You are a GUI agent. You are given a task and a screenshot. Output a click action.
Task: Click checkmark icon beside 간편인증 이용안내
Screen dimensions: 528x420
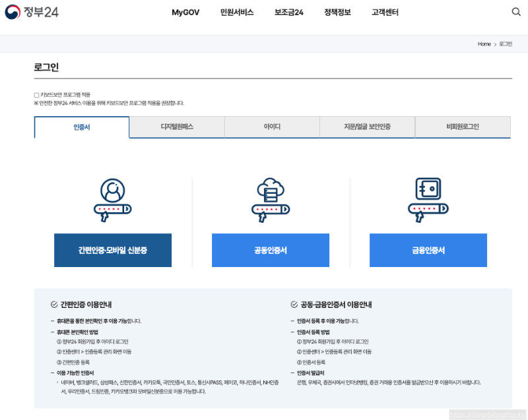click(53, 305)
